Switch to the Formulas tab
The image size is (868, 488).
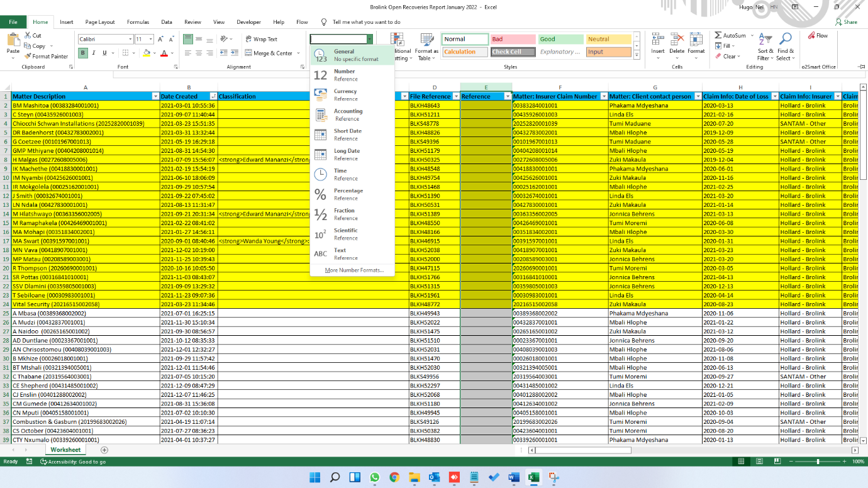(138, 22)
